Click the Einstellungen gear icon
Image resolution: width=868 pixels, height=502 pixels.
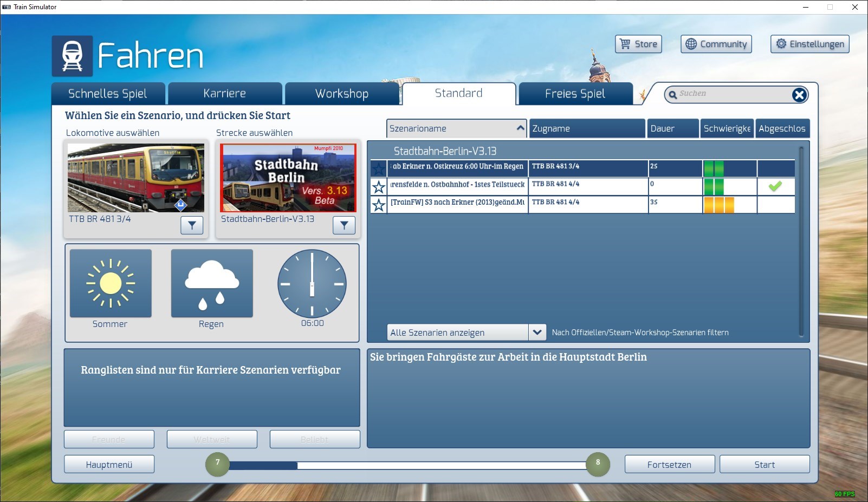[781, 44]
